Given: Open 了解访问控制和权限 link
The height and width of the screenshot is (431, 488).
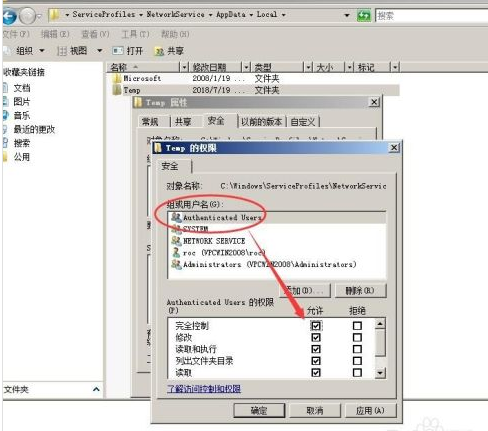Looking at the screenshot, I should [204, 389].
